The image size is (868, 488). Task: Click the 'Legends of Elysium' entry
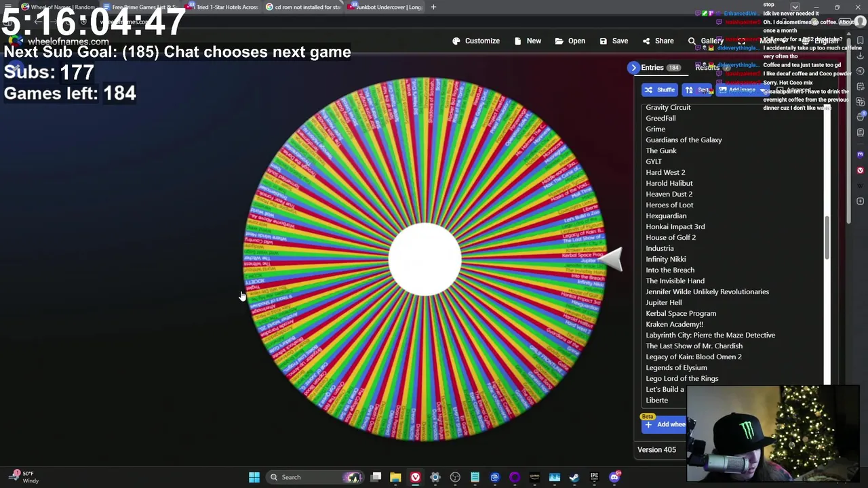click(676, 367)
